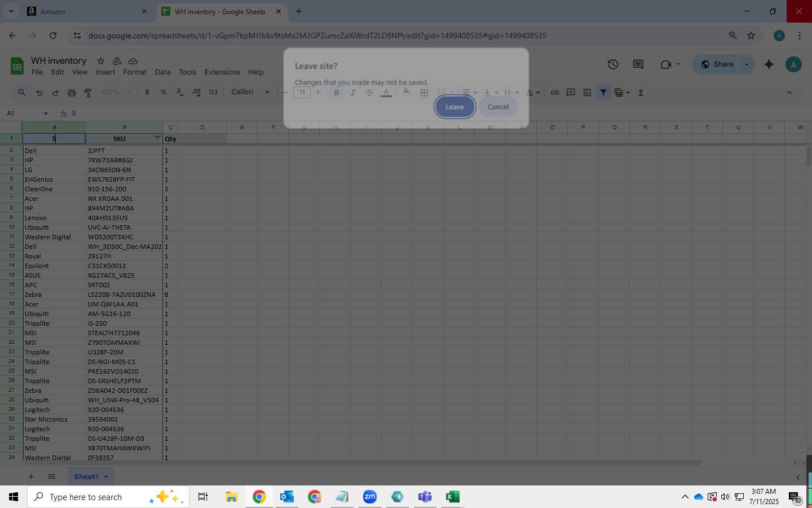Click the search menus magnifier icon
Screen dimensions: 812x508
click(21, 93)
